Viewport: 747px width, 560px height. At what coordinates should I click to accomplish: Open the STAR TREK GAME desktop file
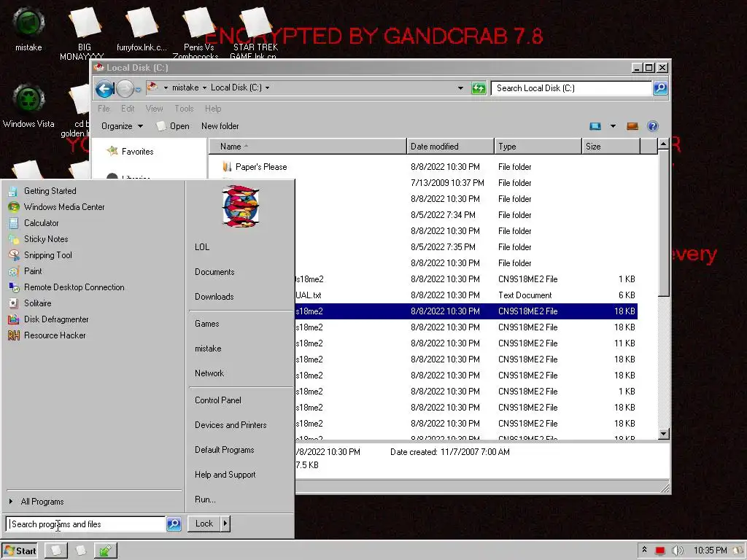pyautogui.click(x=255, y=31)
